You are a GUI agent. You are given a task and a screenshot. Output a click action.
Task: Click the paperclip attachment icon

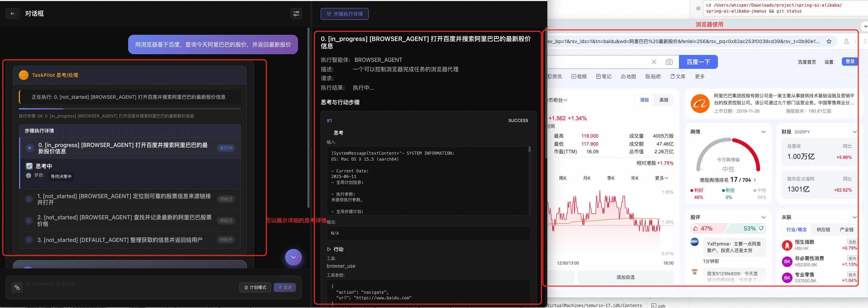17,287
